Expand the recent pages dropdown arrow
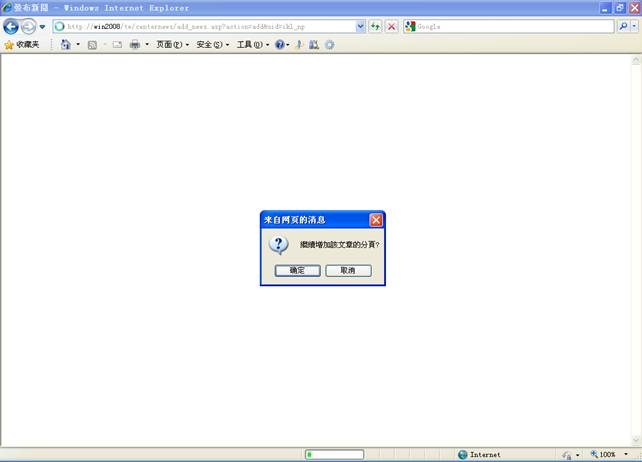 43,27
